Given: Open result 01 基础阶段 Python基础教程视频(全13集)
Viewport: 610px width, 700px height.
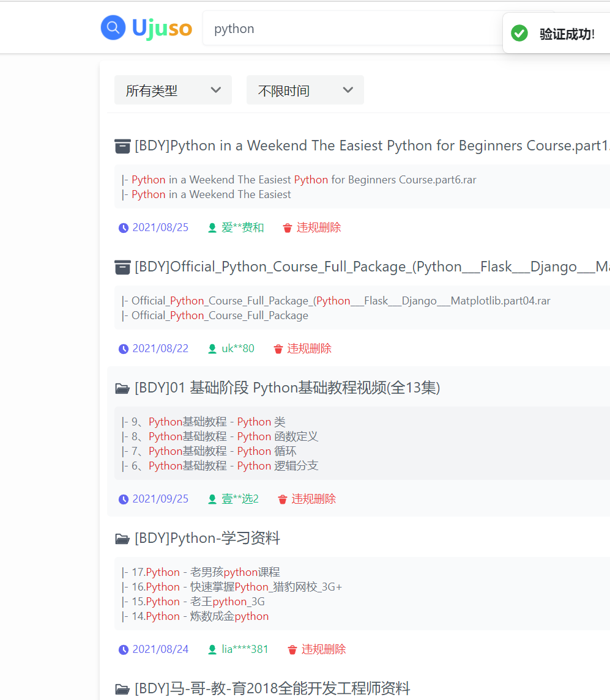Looking at the screenshot, I should coord(288,388).
